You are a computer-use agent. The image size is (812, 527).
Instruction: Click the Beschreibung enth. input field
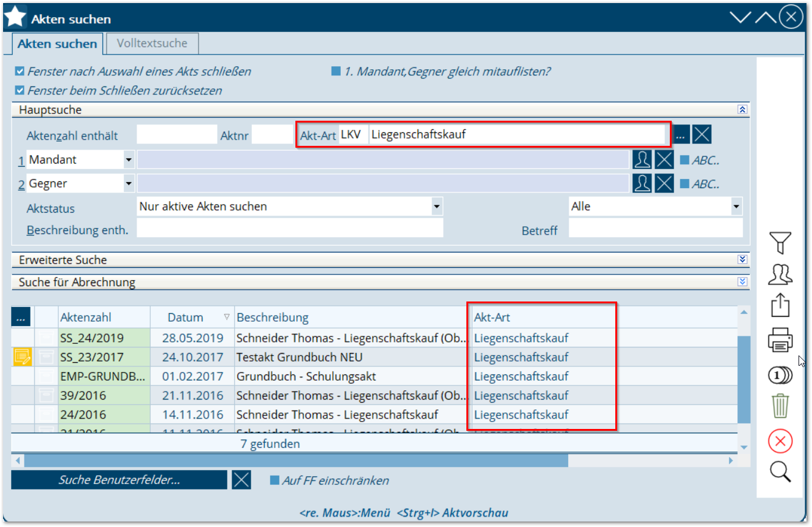(289, 228)
